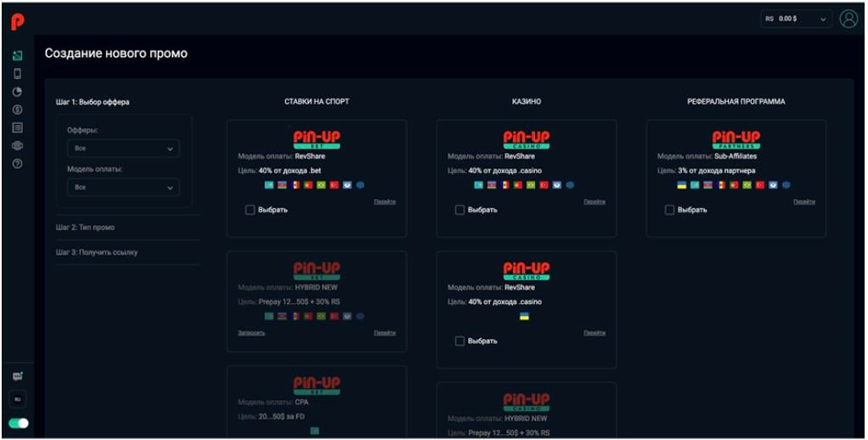Click 'CPA' payment model text
The image size is (868, 440).
point(302,402)
